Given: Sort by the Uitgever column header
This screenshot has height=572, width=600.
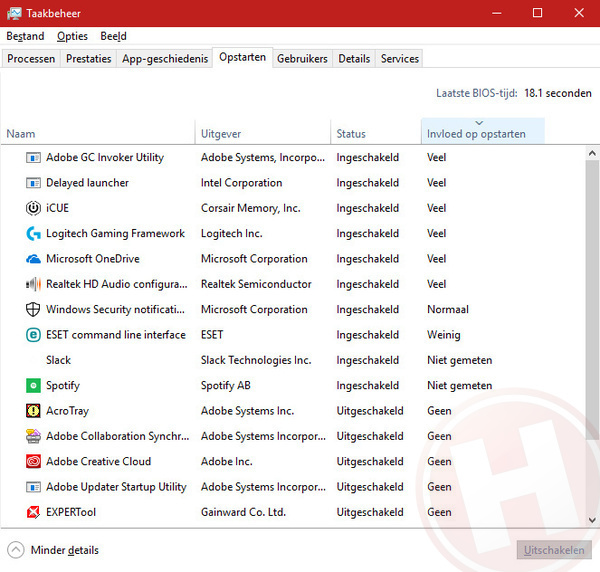Looking at the screenshot, I should pyautogui.click(x=262, y=134).
